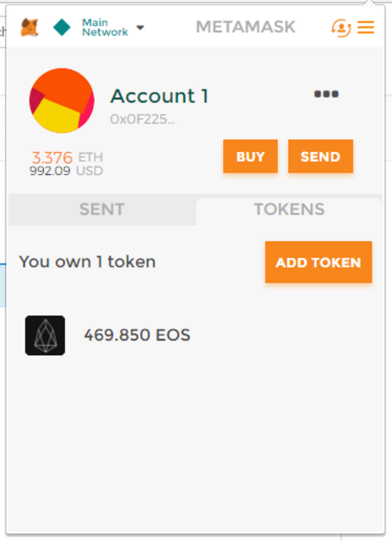The width and height of the screenshot is (392, 541).
Task: Click the teal diamond network icon
Action: click(x=62, y=27)
